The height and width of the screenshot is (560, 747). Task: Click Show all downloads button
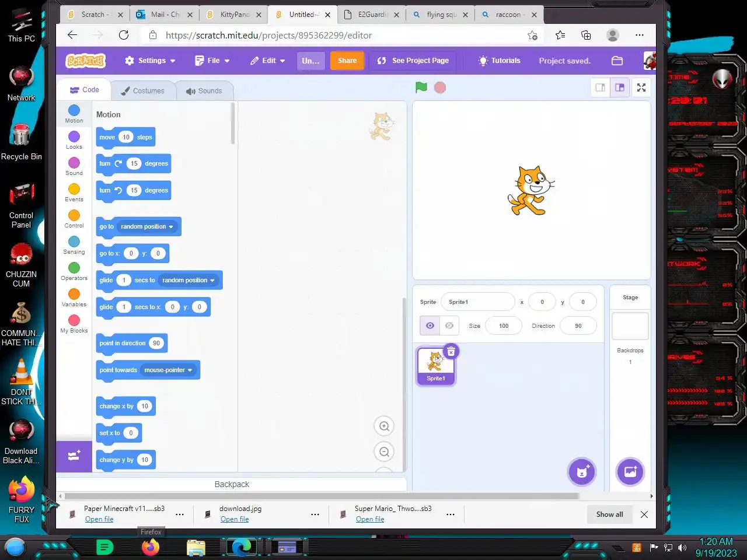[609, 514]
